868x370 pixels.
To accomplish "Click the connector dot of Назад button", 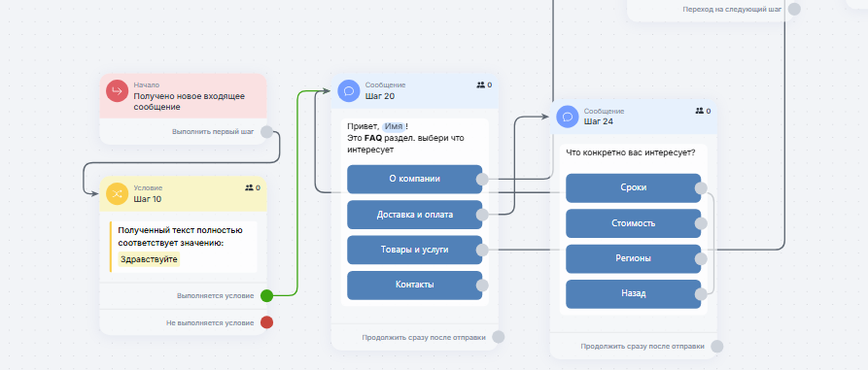I will tap(701, 294).
